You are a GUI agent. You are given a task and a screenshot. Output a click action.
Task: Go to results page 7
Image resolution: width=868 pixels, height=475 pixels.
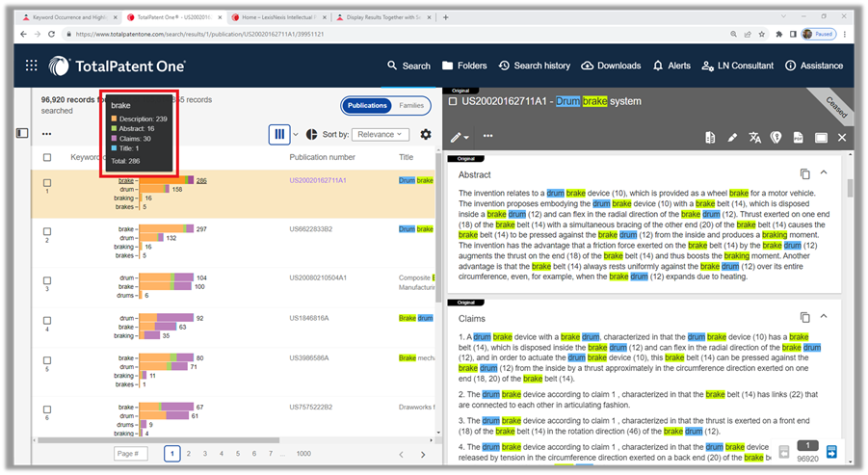pyautogui.click(x=270, y=454)
